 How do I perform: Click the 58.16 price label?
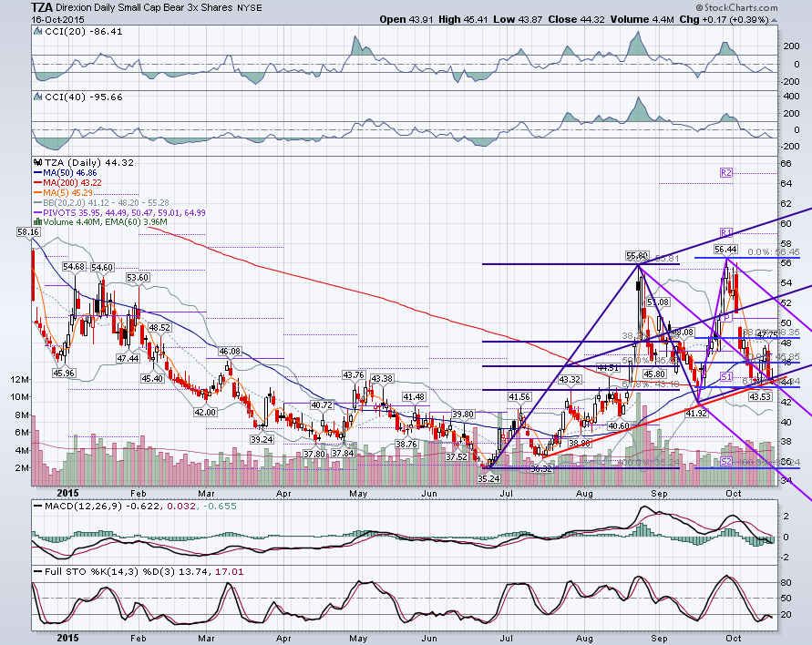(x=27, y=232)
